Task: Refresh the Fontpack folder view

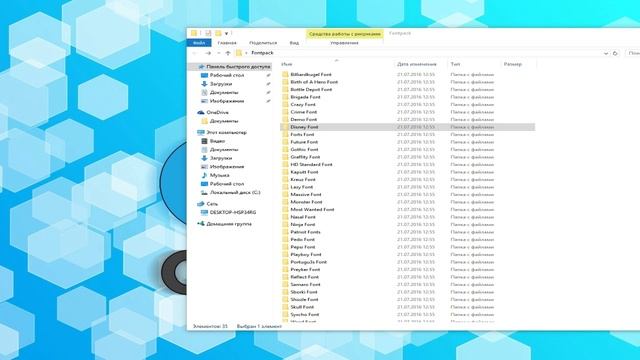Action: (615, 53)
